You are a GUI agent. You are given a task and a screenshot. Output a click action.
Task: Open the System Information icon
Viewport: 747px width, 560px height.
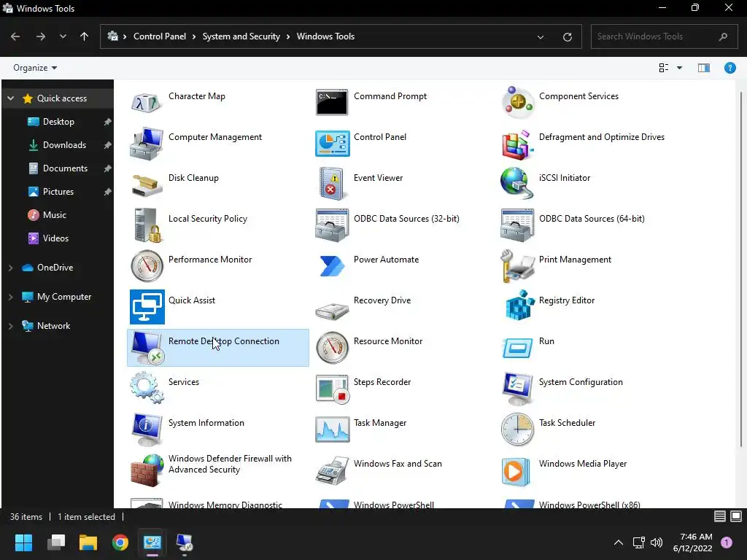[x=147, y=429]
